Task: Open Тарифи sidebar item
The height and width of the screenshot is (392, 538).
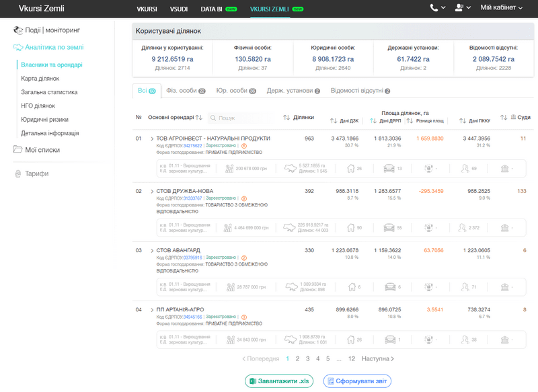Action: click(31, 173)
